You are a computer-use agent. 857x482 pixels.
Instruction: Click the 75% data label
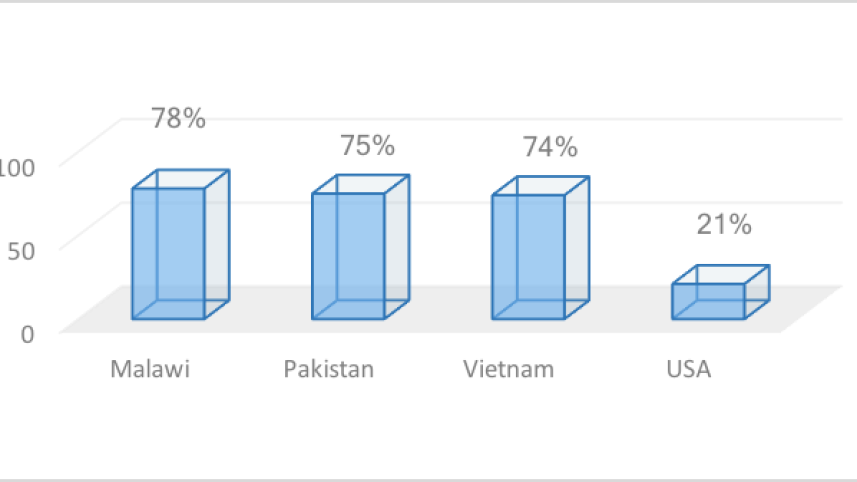367,146
